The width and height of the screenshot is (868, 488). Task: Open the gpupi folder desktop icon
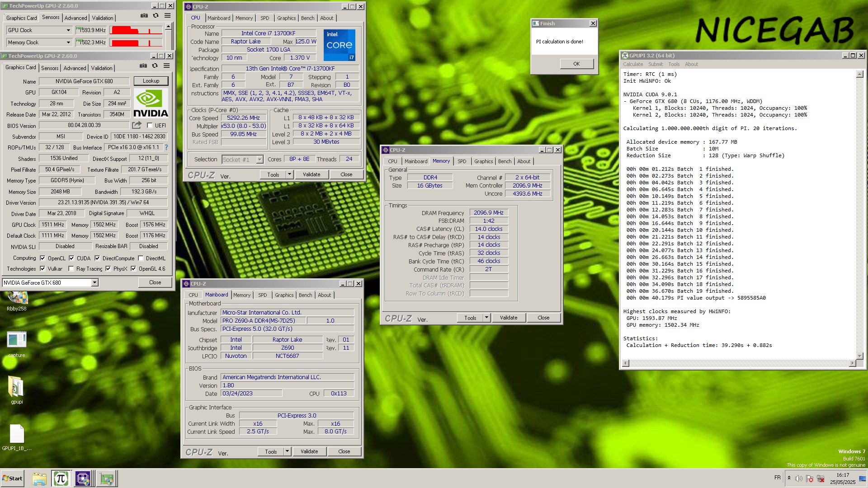tap(17, 390)
